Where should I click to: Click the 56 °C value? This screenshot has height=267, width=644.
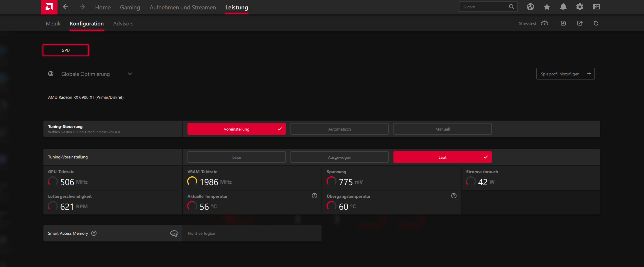pos(208,207)
